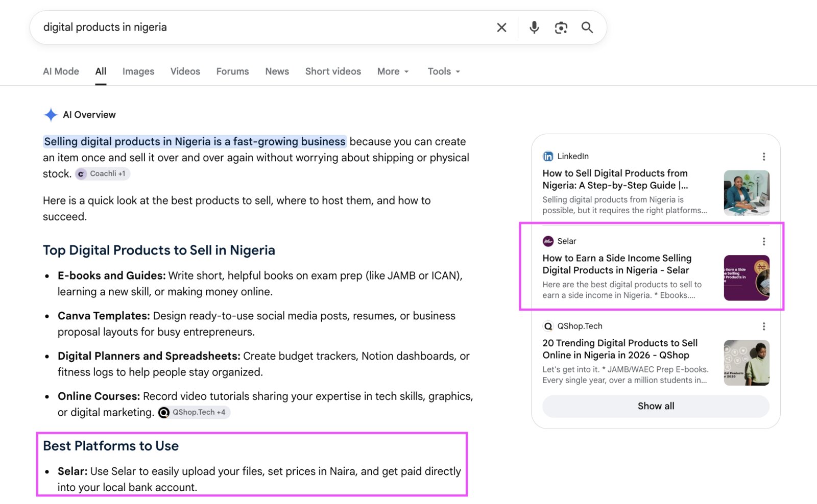Screen dimensions: 817x504
Task: Expand the More search filters dropdown
Action: click(x=393, y=71)
